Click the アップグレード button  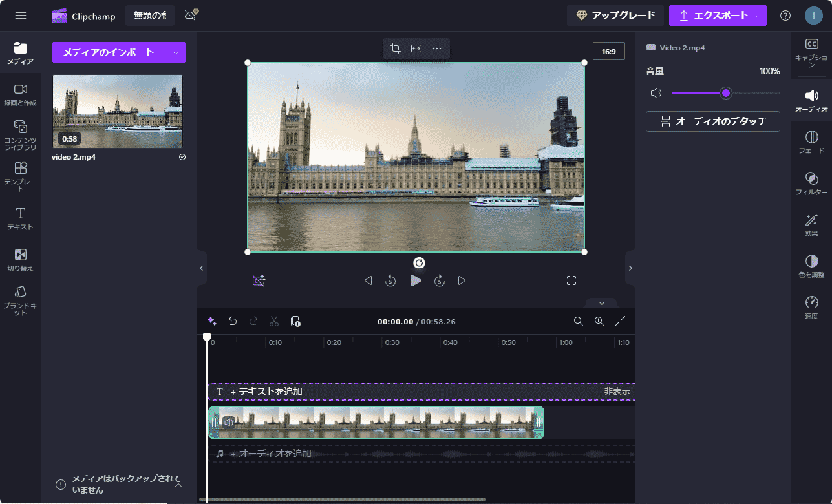(615, 15)
